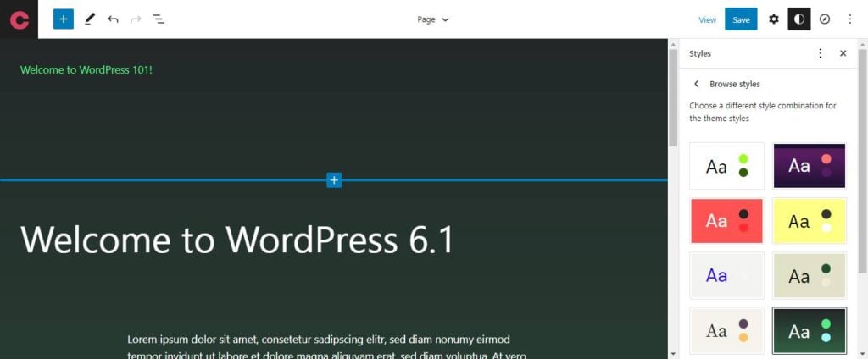Close the Styles panel

[x=843, y=53]
